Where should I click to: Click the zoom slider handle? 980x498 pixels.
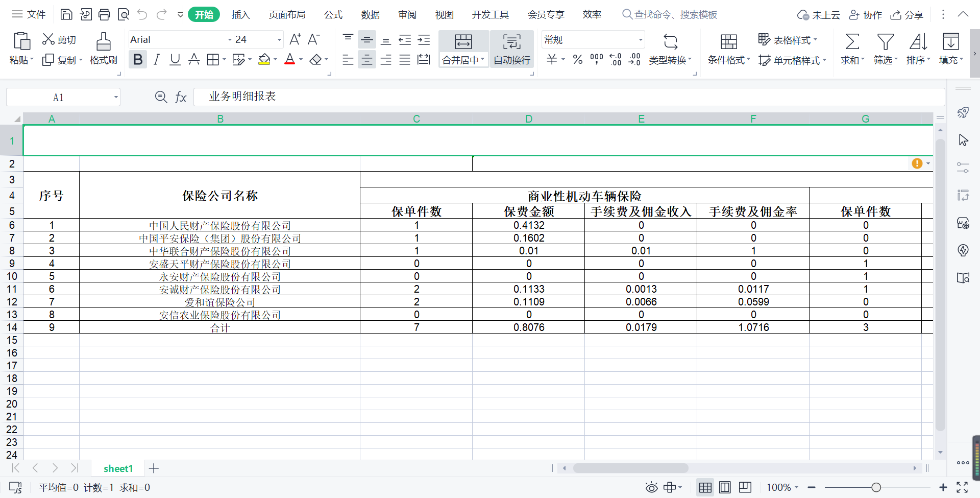tap(876, 487)
